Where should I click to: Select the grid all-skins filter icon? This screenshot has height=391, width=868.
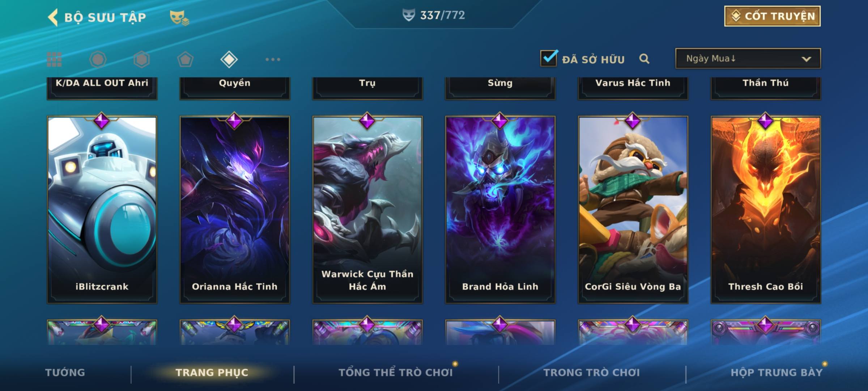pyautogui.click(x=54, y=59)
